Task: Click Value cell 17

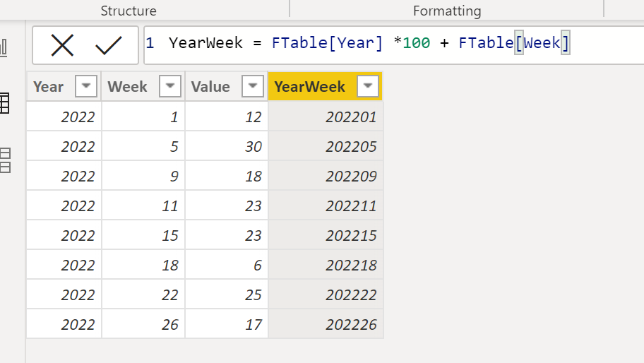Action: click(x=227, y=324)
